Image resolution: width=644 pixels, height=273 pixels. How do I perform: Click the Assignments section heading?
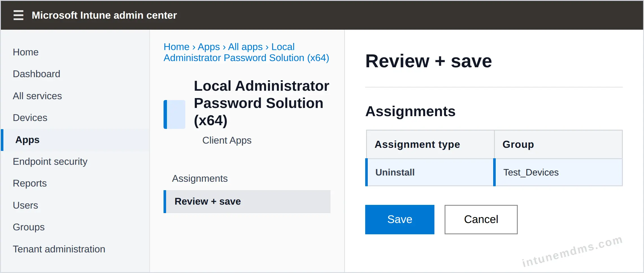click(x=410, y=111)
